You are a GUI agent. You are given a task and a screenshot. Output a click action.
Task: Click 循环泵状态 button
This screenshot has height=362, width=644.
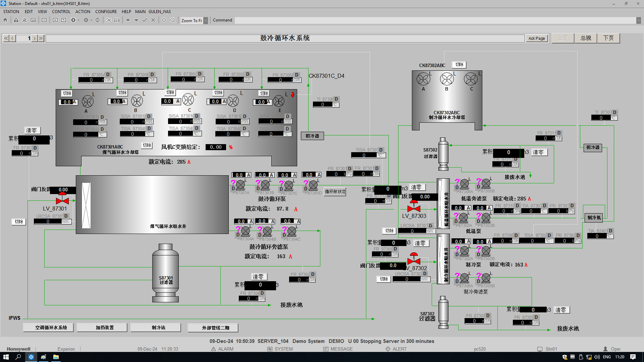[335, 191]
